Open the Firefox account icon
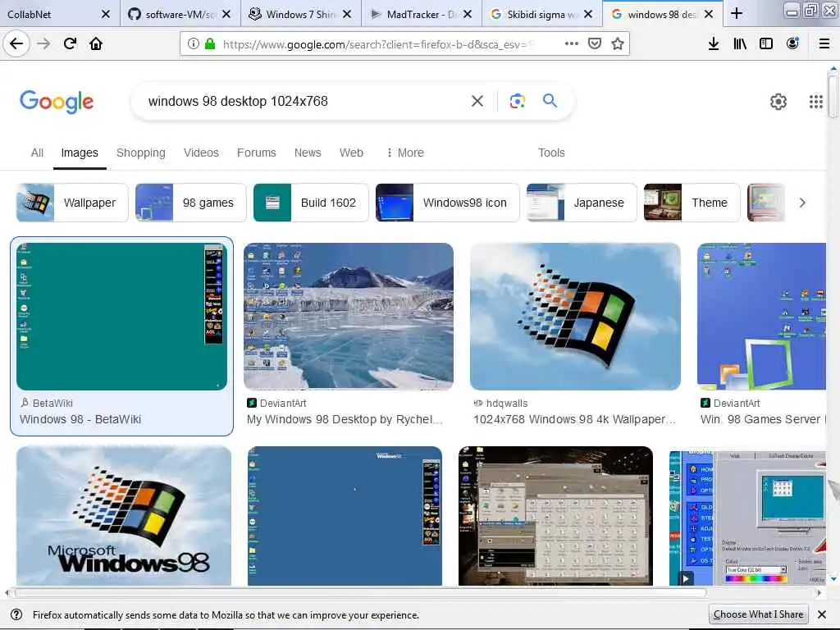The height and width of the screenshot is (630, 840). click(x=792, y=43)
